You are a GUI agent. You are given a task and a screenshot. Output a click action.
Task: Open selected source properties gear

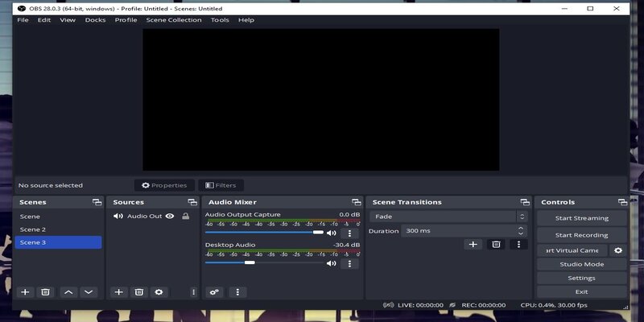tap(159, 292)
